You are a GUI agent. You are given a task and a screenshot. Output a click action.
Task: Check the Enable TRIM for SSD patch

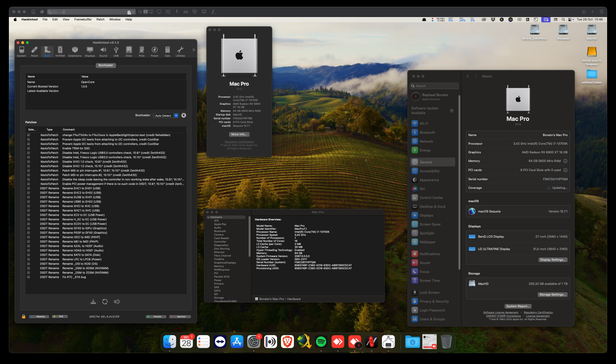28,148
